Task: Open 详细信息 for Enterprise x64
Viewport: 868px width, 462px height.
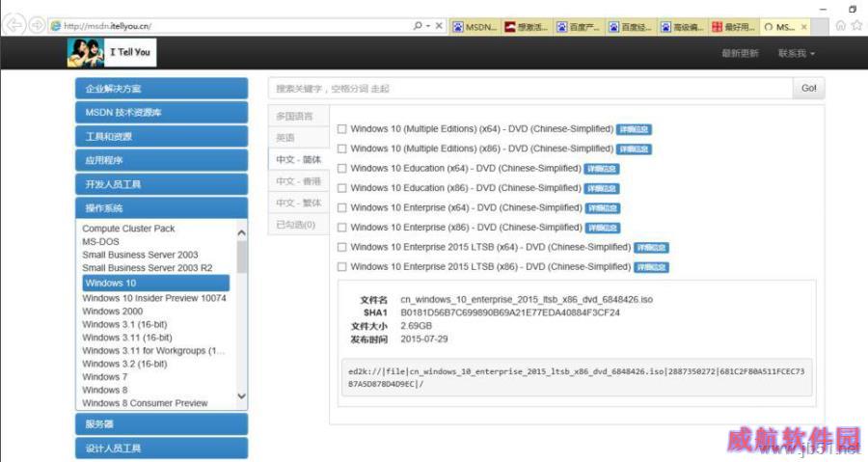Action: pyautogui.click(x=603, y=208)
